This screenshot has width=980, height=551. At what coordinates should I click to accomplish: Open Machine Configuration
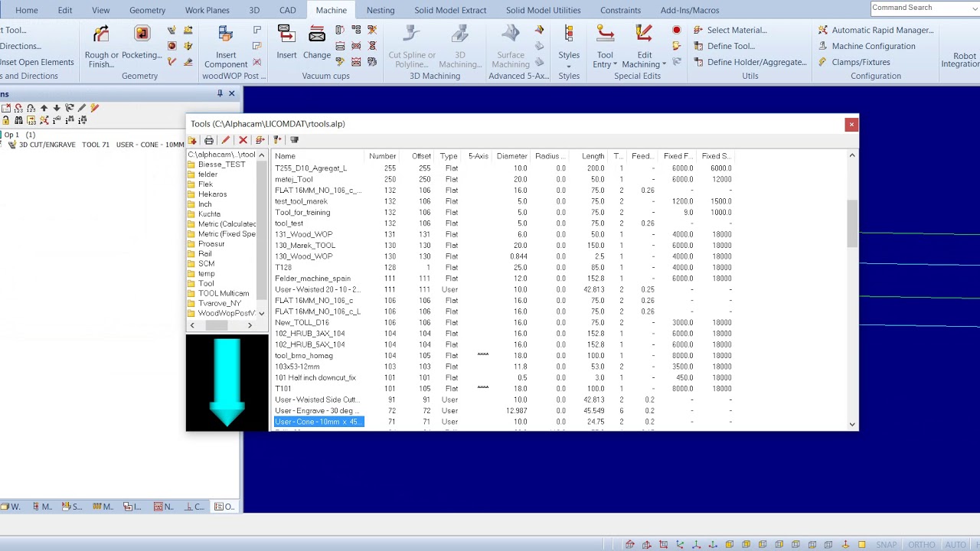[x=866, y=46]
